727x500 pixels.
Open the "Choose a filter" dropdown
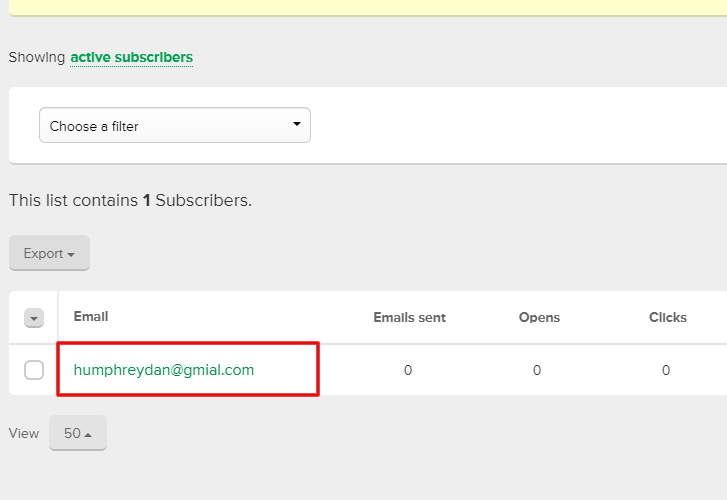pyautogui.click(x=175, y=126)
